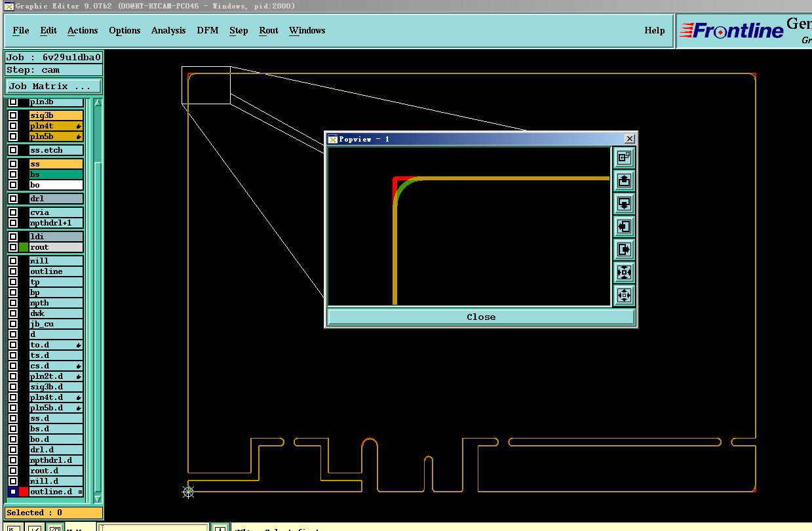Toggle the drl layer checkbox
Screen dimensions: 812x531
pos(13,199)
